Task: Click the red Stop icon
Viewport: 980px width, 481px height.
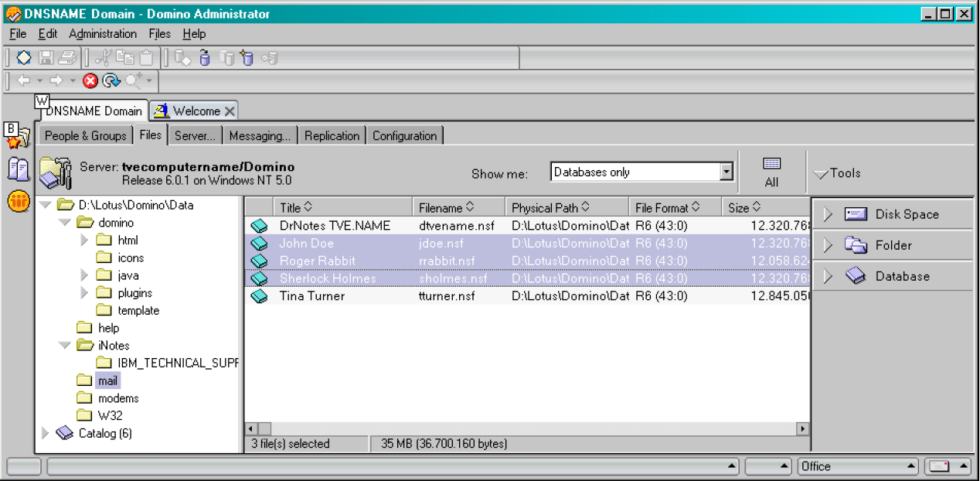Action: click(x=90, y=80)
